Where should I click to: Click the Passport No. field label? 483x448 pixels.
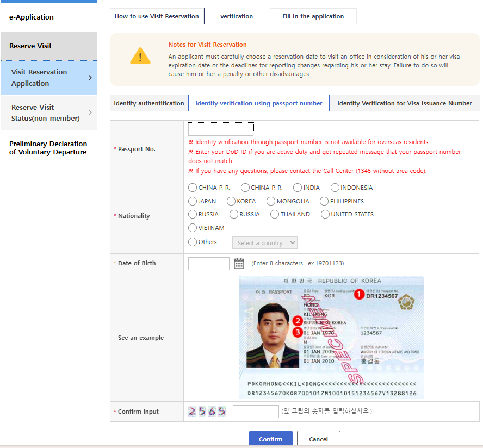click(137, 149)
